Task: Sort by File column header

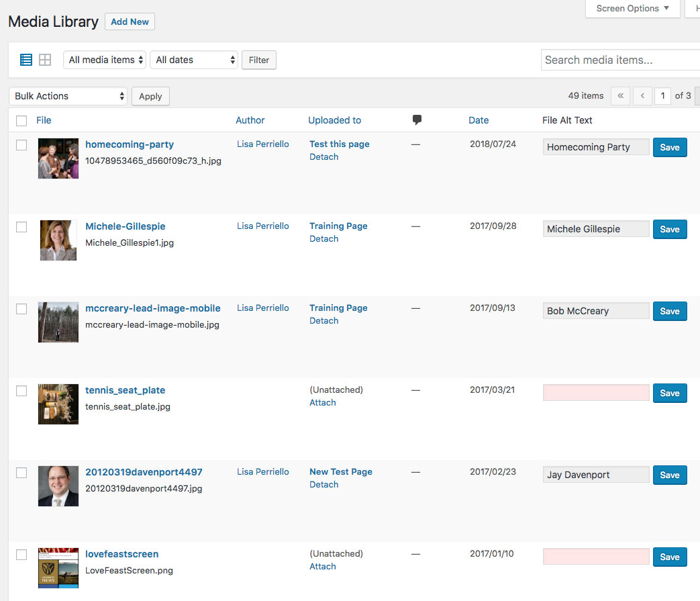Action: coord(44,120)
